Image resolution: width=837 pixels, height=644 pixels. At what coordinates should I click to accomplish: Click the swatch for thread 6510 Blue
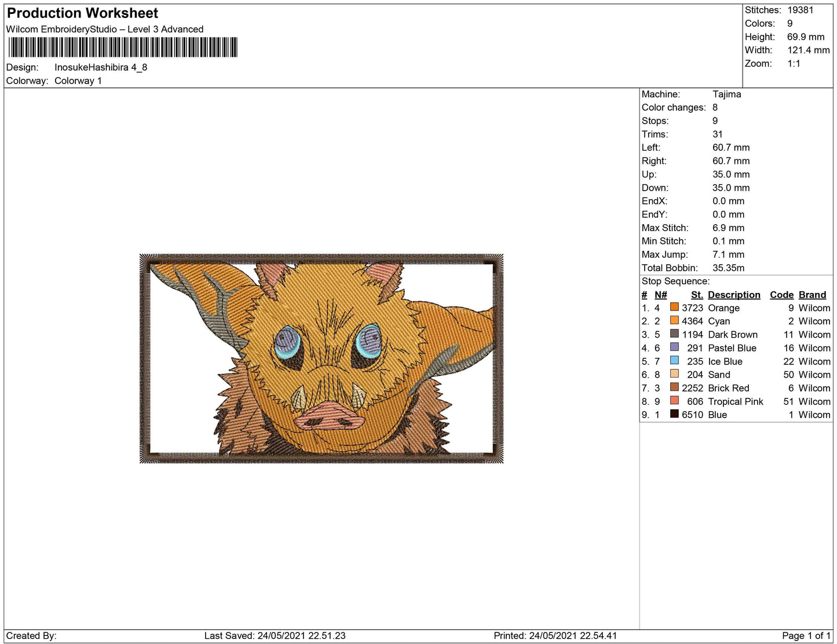pos(674,414)
